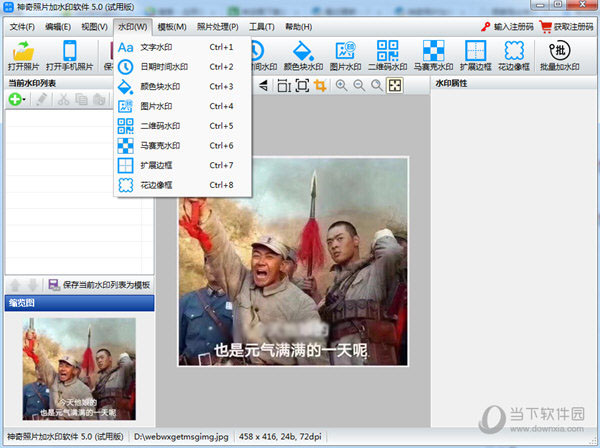
Task: Click the zoom in magnifier icon
Action: (x=341, y=85)
